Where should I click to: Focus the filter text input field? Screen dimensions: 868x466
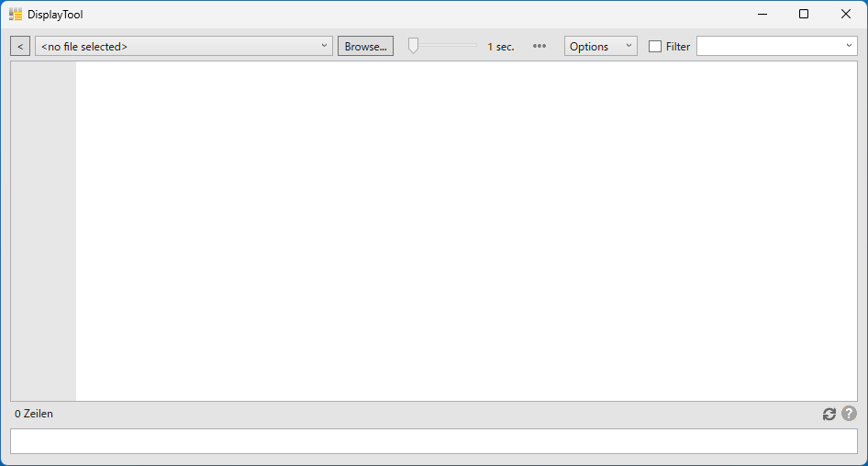(x=769, y=46)
